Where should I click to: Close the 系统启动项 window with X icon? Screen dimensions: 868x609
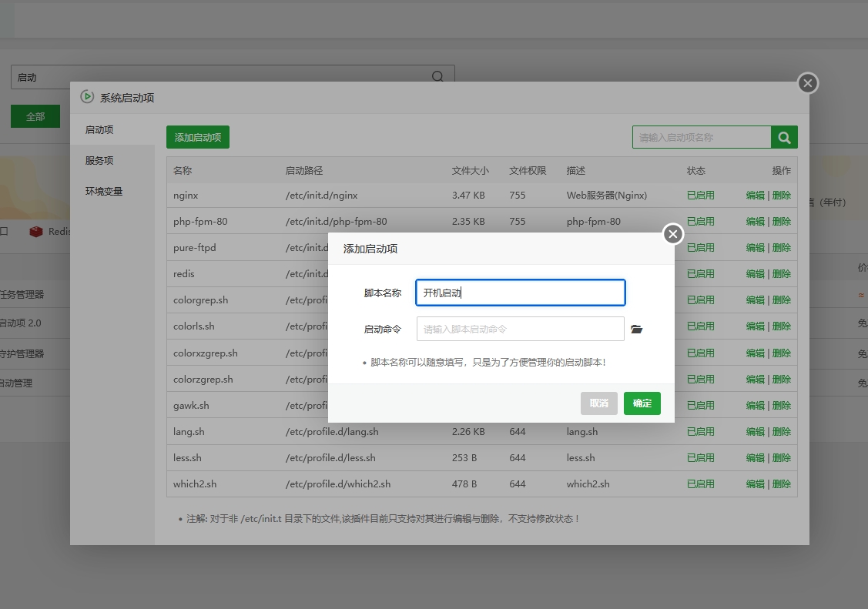point(807,83)
